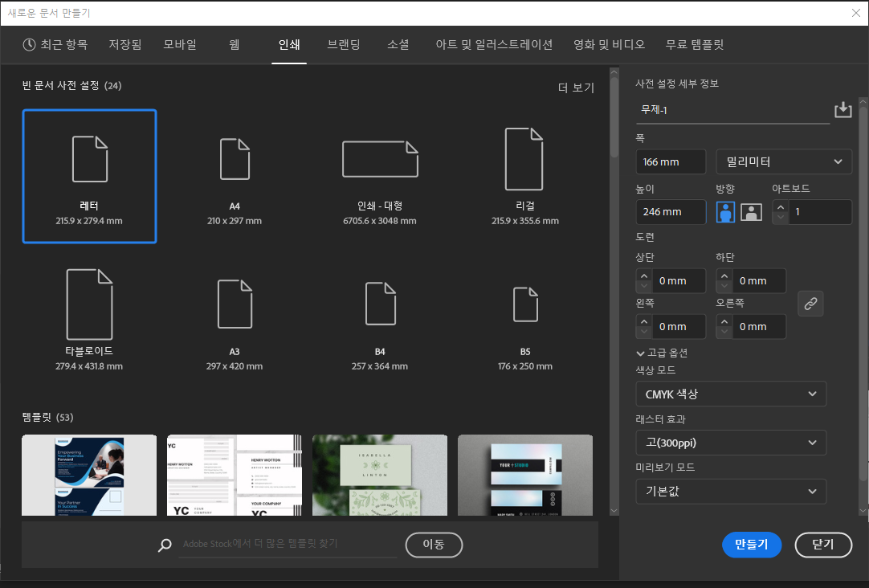
Task: Click the 더 보기 link
Action: coord(576,88)
